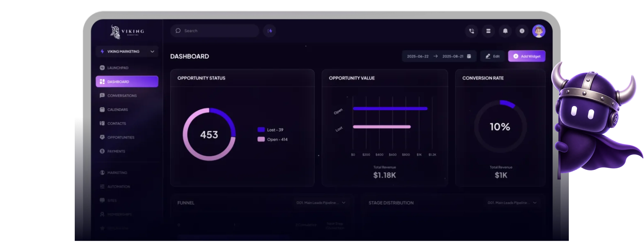This screenshot has width=644, height=244.
Task: Open the Stage Distribution pipeline dropdown
Action: click(512, 203)
